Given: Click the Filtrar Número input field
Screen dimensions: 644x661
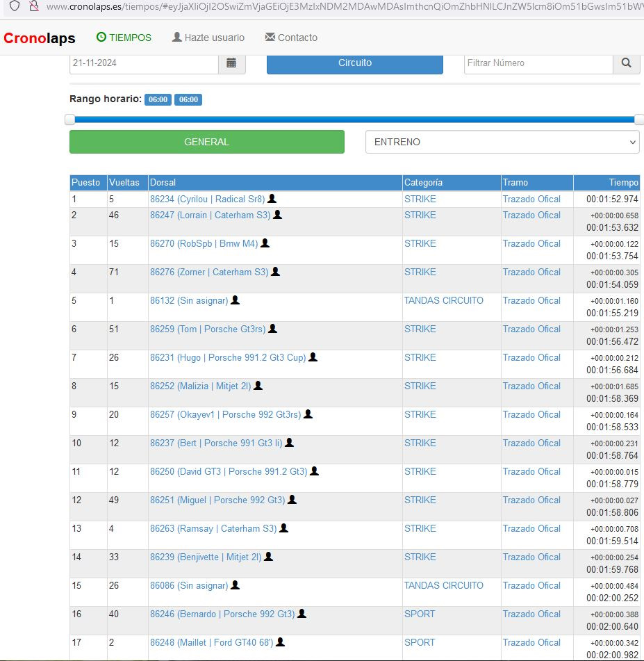Looking at the screenshot, I should [x=538, y=63].
